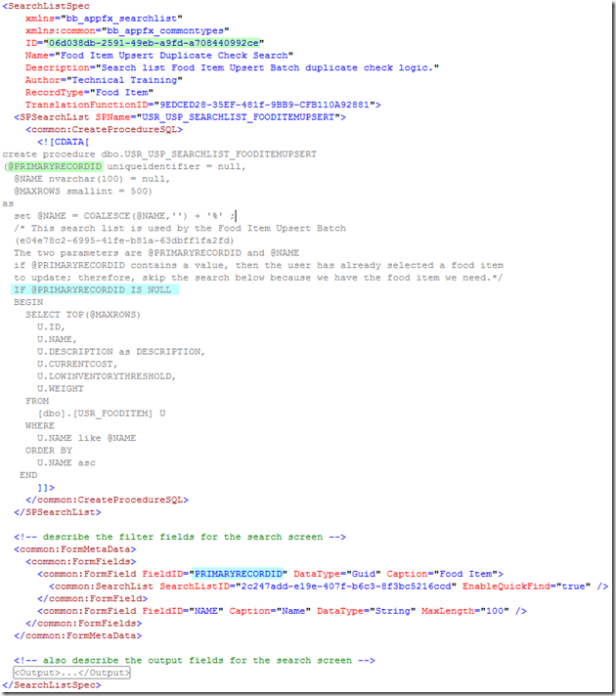Image resolution: width=616 pixels, height=696 pixels.
Task: Click the WHERE keyword
Action: tap(40, 425)
